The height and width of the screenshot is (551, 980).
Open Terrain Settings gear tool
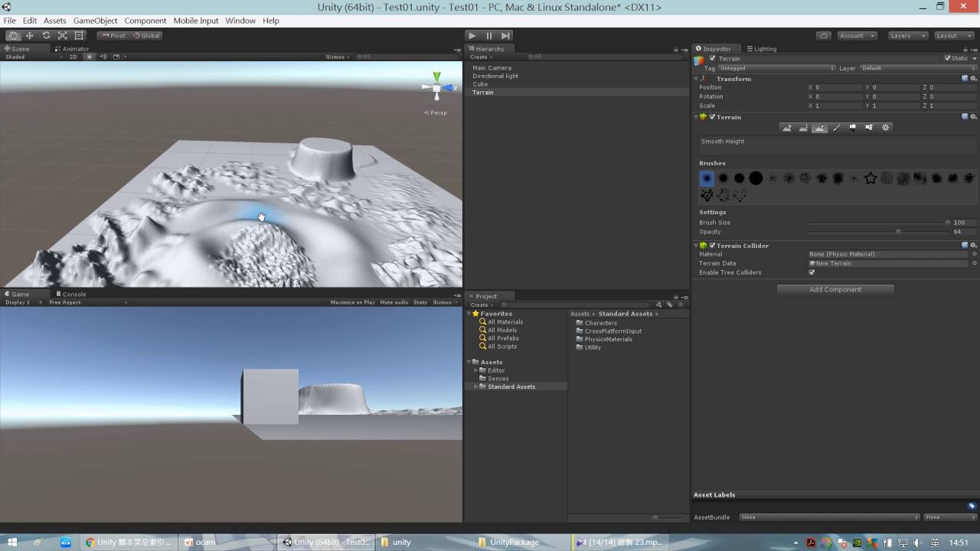coord(886,128)
